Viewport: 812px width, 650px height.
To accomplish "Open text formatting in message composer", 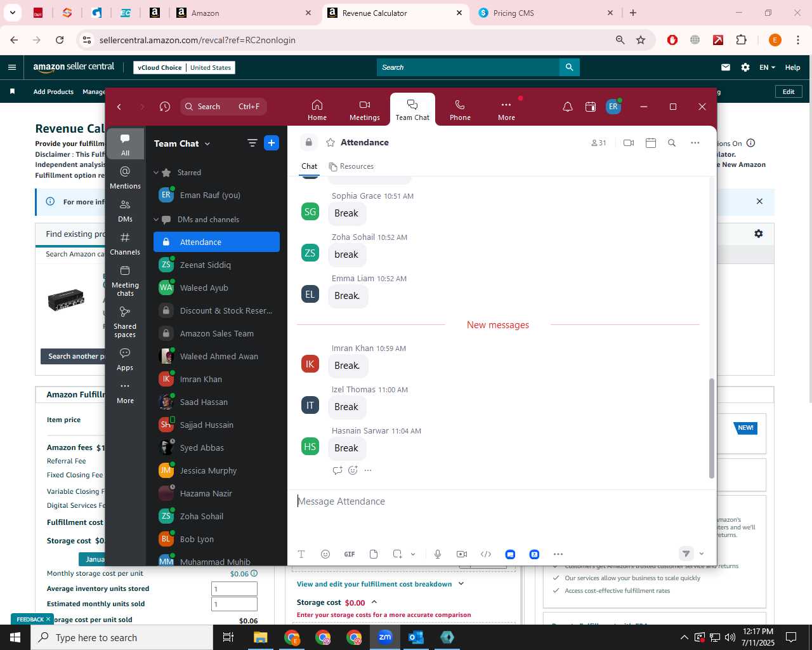I will (301, 554).
